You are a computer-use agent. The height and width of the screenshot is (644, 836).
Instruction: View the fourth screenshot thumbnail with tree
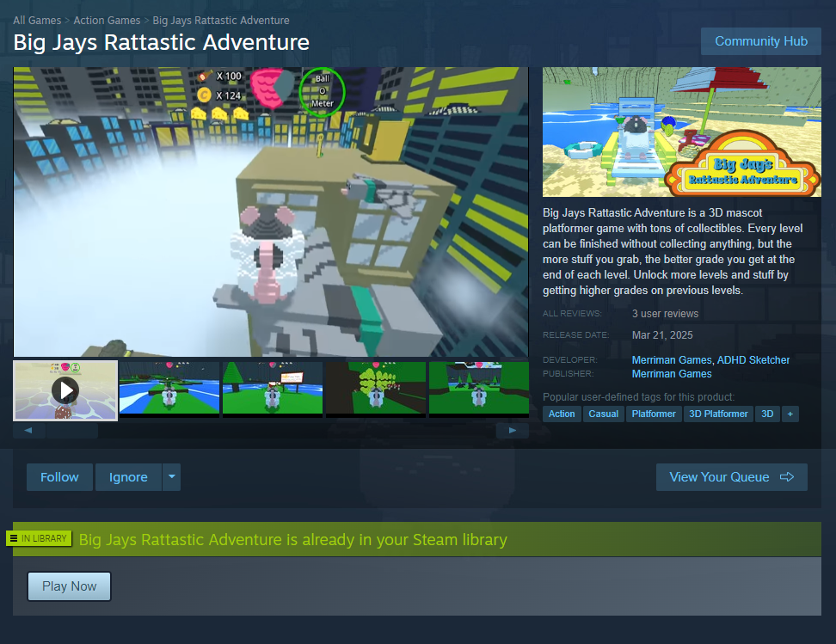pyautogui.click(x=376, y=388)
